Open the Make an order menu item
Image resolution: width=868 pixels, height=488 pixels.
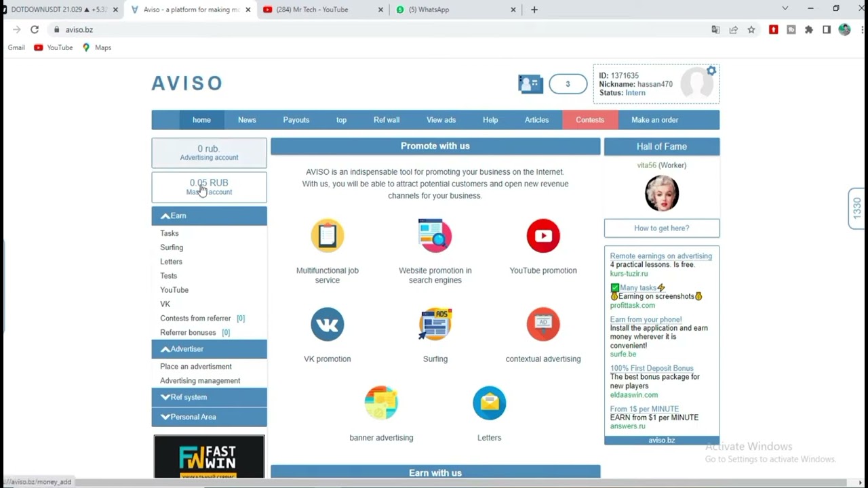[x=655, y=120]
